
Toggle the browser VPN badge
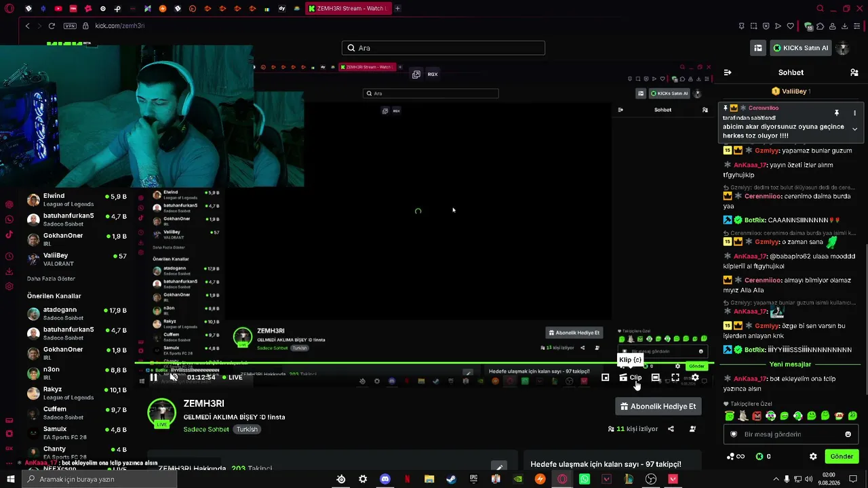70,26
